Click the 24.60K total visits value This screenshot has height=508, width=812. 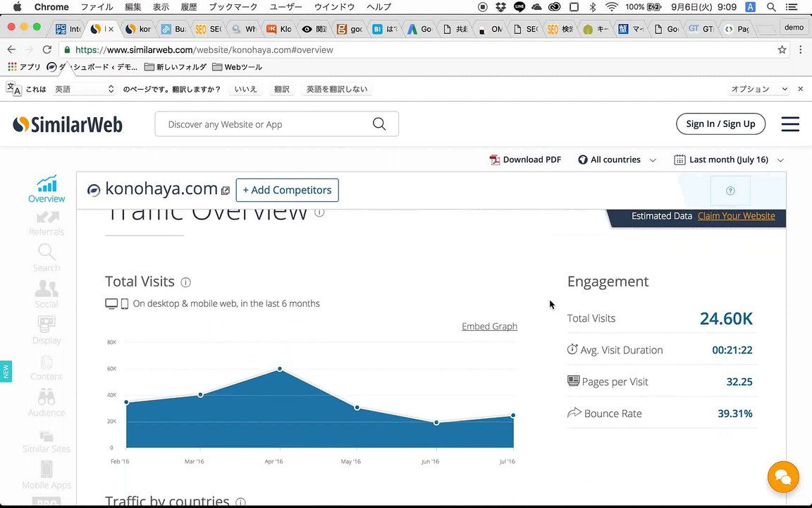click(726, 319)
